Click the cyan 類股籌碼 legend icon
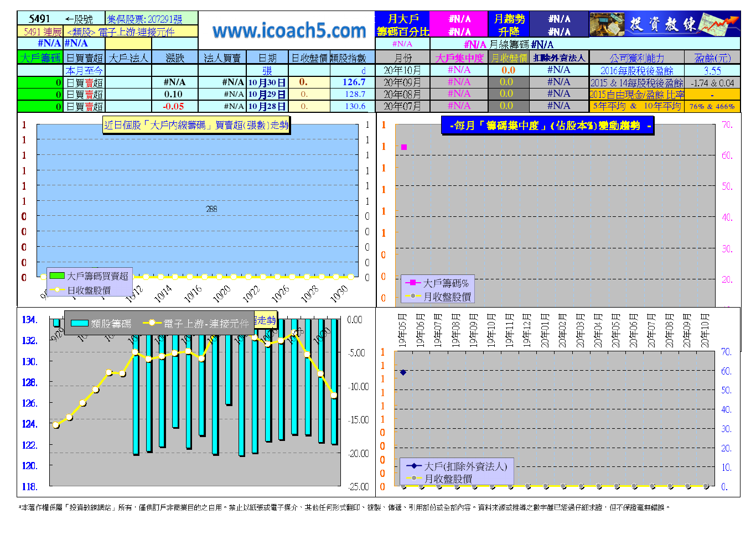The height and width of the screenshot is (535, 756). [80, 324]
